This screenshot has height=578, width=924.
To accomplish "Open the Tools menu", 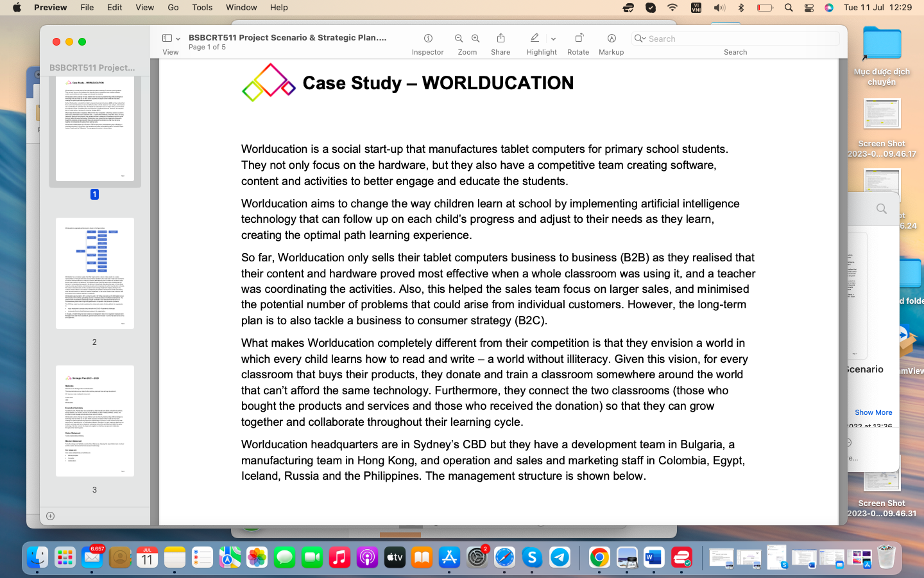I will point(202,8).
